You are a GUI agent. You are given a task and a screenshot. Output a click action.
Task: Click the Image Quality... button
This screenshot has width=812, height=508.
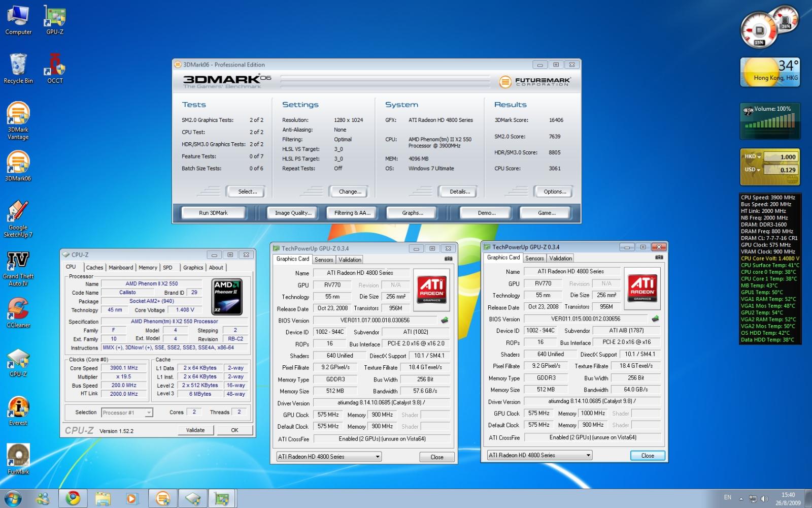click(x=293, y=213)
